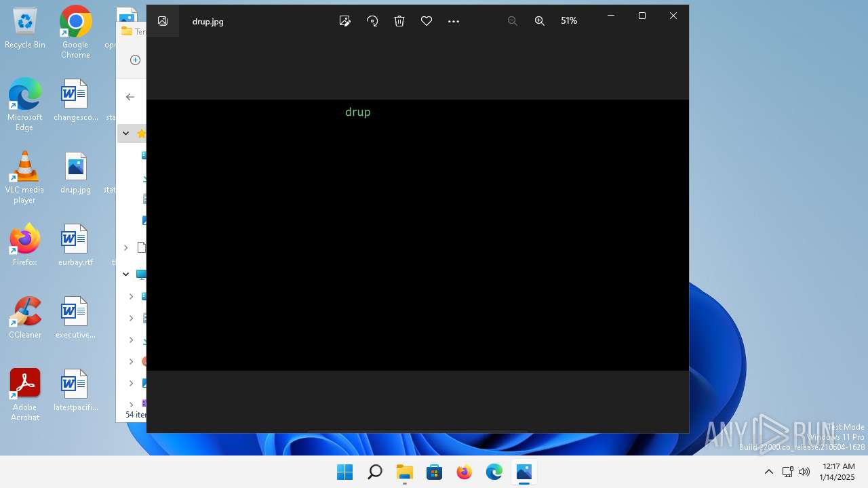Viewport: 868px width, 488px height.
Task: Open the See more ellipsis menu
Action: pyautogui.click(x=454, y=21)
